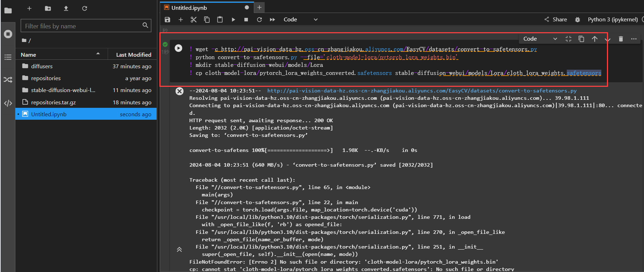The width and height of the screenshot is (644, 272).
Task: Select the repositories.tar.gz file
Action: 86,102
